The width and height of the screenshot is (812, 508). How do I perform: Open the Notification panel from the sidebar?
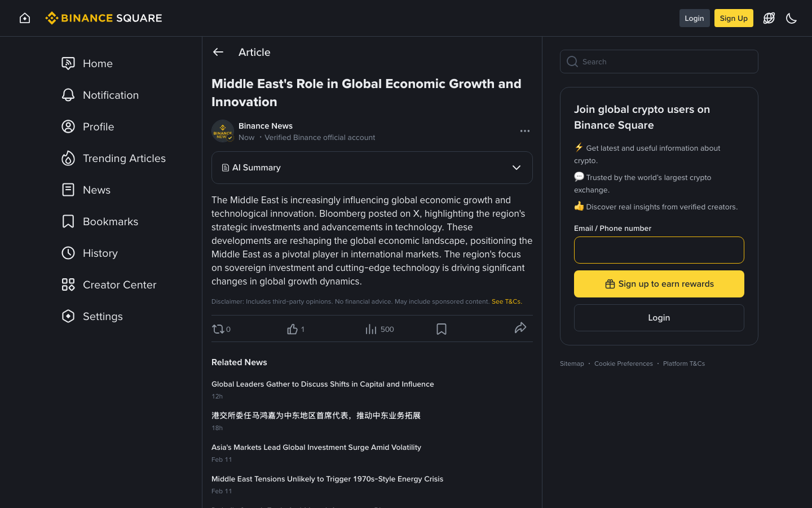click(111, 95)
